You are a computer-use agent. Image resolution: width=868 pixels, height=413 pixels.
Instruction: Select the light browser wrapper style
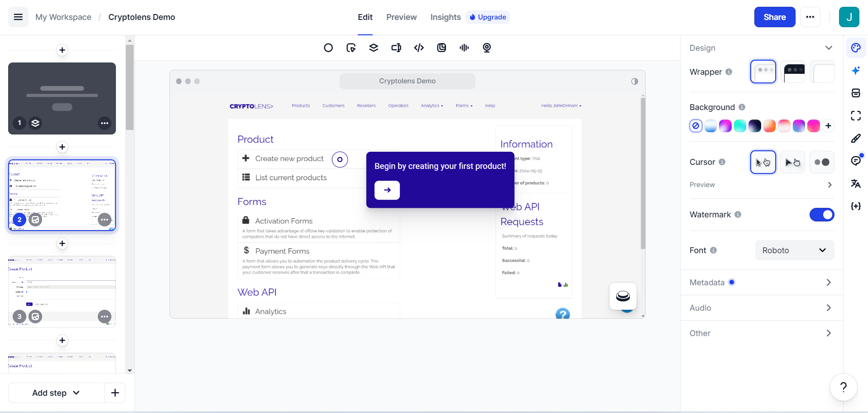click(763, 72)
